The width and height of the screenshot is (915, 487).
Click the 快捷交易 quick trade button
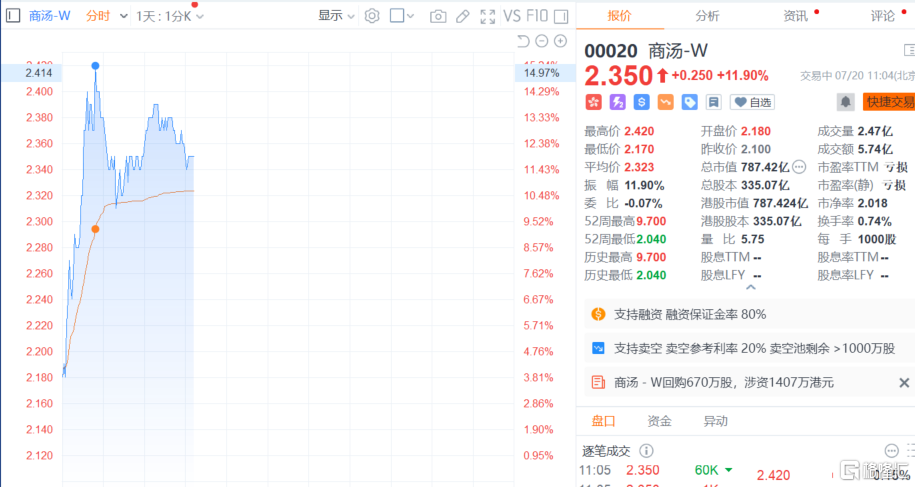pos(889,102)
